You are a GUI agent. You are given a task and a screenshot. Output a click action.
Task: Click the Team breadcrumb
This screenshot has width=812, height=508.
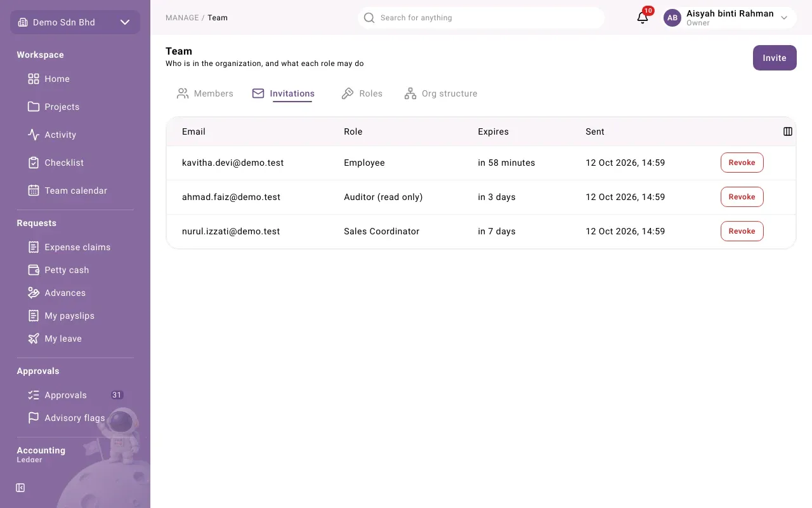(218, 18)
